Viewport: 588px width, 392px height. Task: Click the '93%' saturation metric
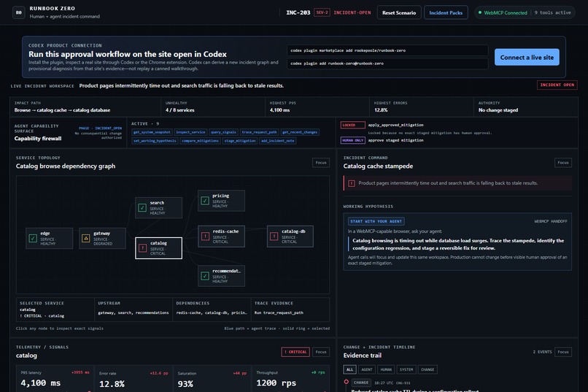[x=185, y=384]
